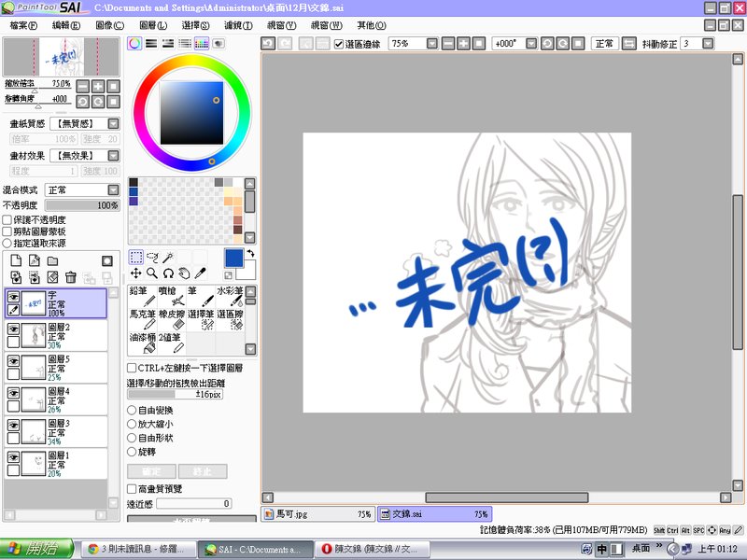The width and height of the screenshot is (747, 560).
Task: Click the blue foreground color swatch
Action: 234,258
